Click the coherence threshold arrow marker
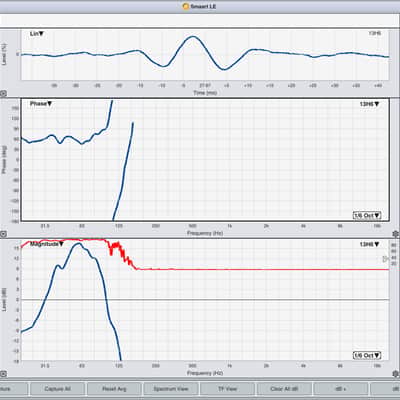Viewport: 400px width, 400px height. (386, 259)
